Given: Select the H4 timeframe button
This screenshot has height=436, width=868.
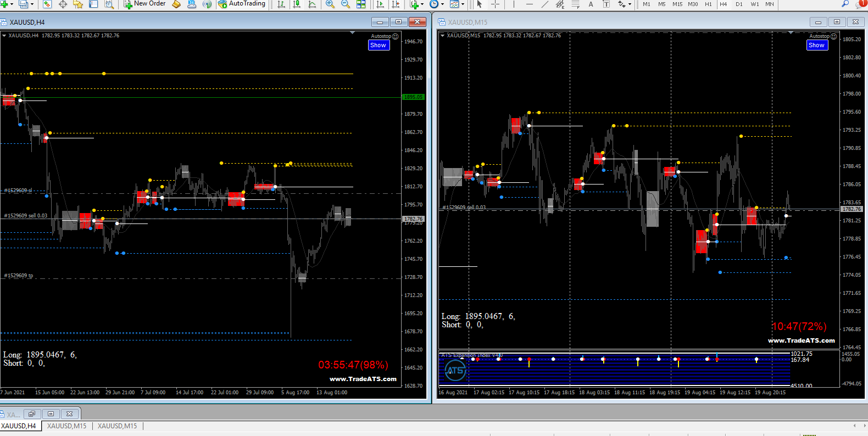Looking at the screenshot, I should [724, 4].
